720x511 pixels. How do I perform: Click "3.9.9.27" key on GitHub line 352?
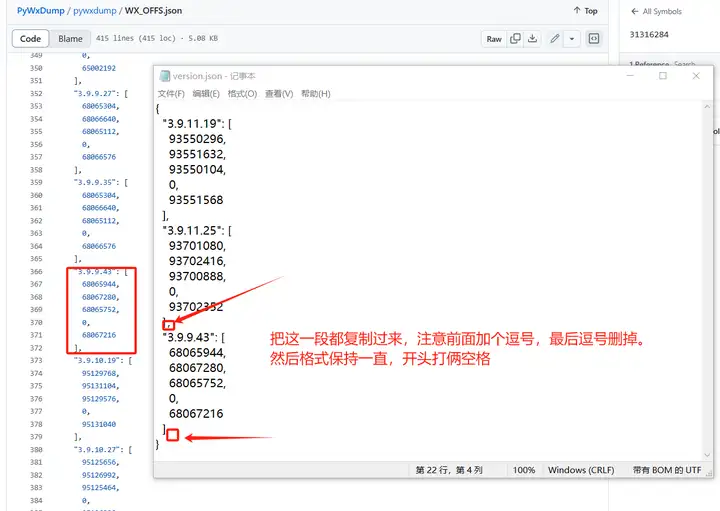tap(94, 93)
